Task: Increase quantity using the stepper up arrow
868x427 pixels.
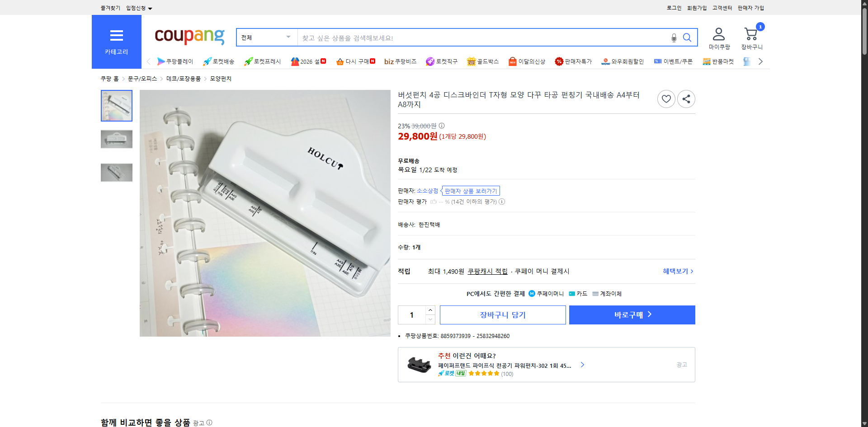Action: point(430,310)
